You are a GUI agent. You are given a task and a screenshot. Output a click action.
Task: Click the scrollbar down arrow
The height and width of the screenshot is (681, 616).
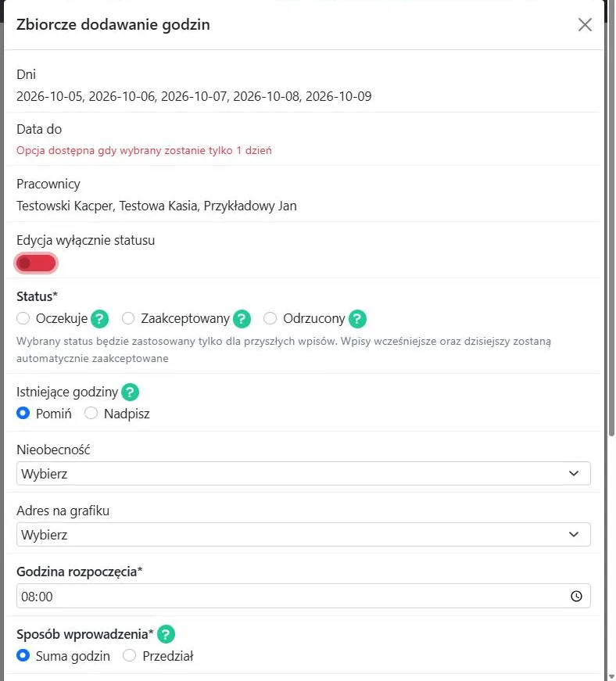[611, 676]
